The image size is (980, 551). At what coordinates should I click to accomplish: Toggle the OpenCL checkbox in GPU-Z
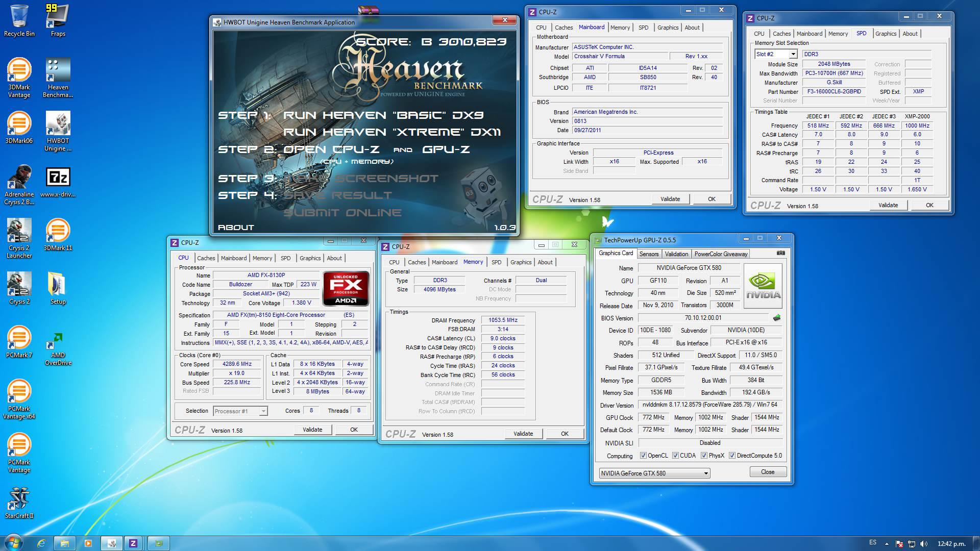coord(643,456)
